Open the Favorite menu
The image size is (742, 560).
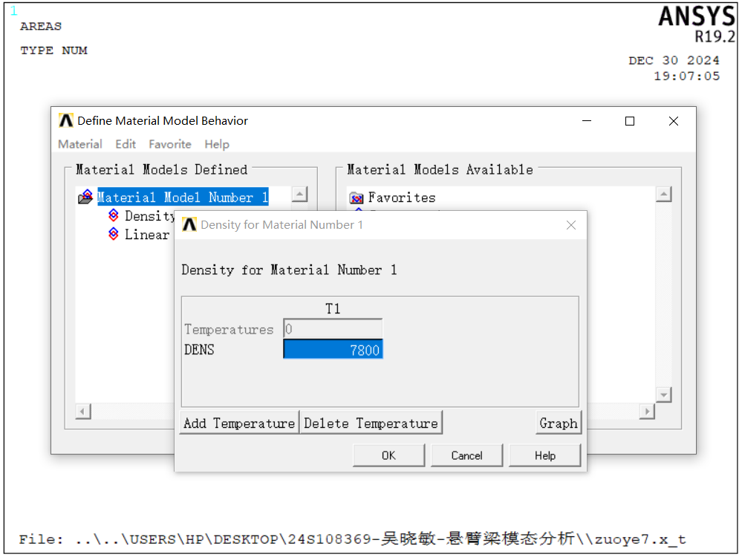[x=170, y=144]
